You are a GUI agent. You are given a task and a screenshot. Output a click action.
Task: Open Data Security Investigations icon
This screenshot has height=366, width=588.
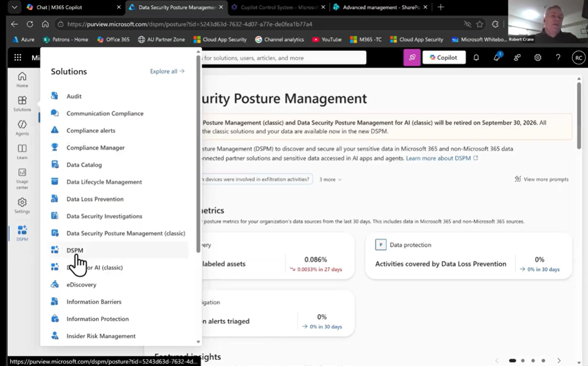point(55,216)
